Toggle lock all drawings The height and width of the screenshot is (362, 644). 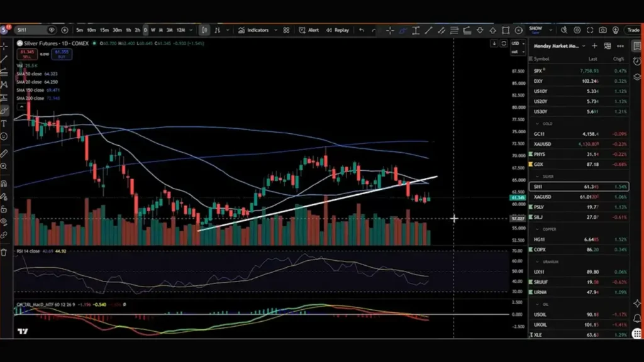click(x=4, y=209)
